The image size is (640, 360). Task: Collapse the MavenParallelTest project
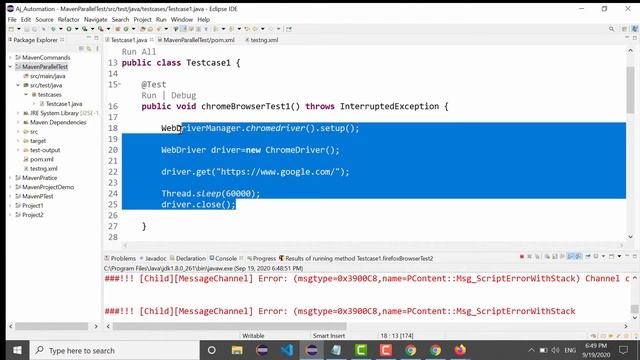pos(11,67)
